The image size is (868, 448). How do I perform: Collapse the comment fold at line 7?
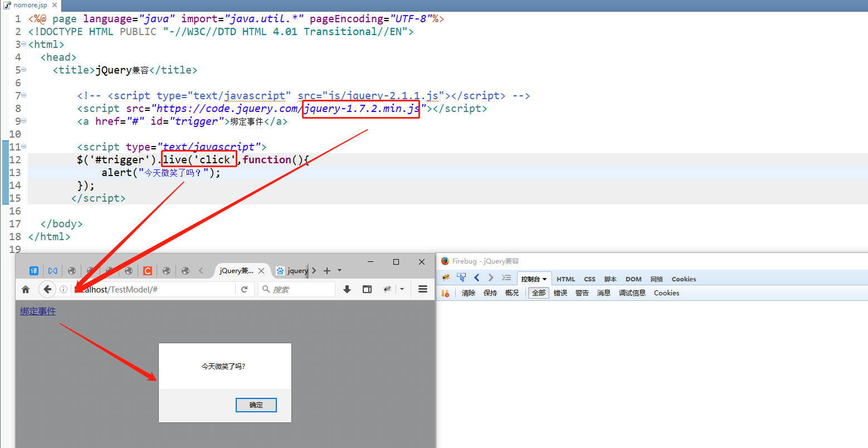[24, 96]
